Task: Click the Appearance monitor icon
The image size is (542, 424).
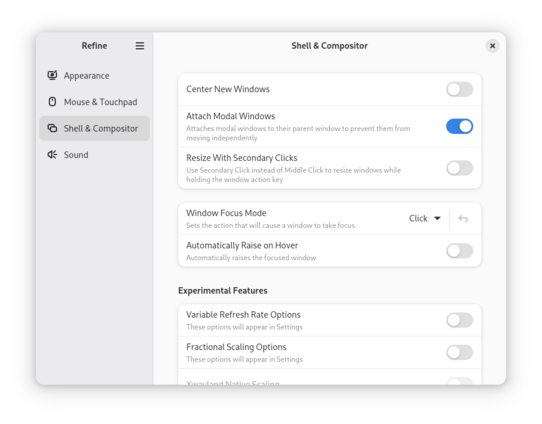Action: coord(52,75)
